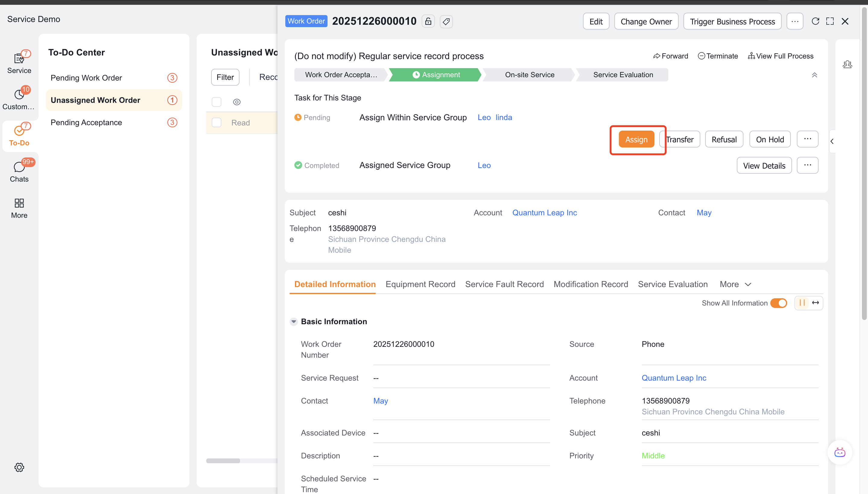Toggle Show All Information switch
The height and width of the screenshot is (494, 868).
tap(778, 303)
